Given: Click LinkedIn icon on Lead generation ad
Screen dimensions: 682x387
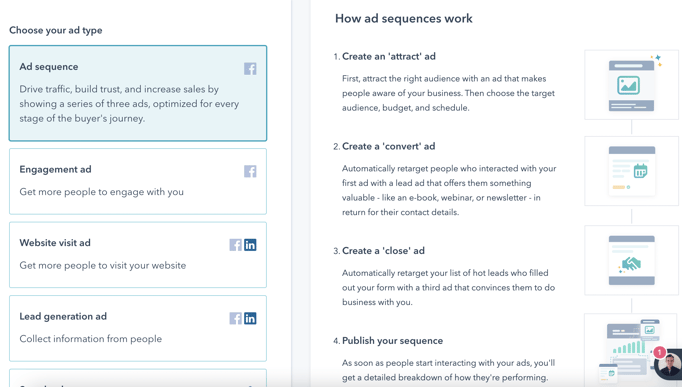Looking at the screenshot, I should pos(250,318).
